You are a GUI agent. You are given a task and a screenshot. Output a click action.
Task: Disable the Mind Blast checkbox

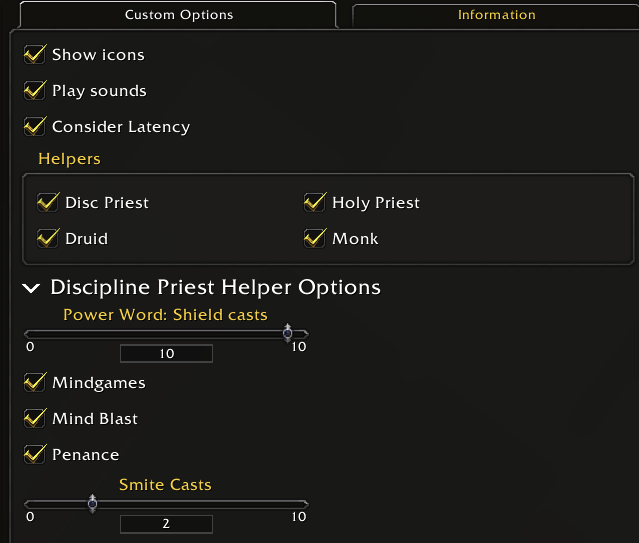(35, 419)
